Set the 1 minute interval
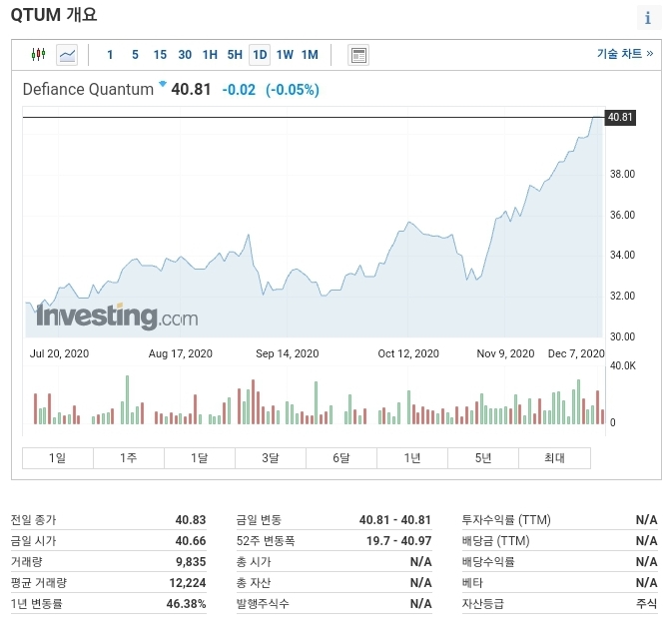The width and height of the screenshot is (672, 633). (x=110, y=55)
